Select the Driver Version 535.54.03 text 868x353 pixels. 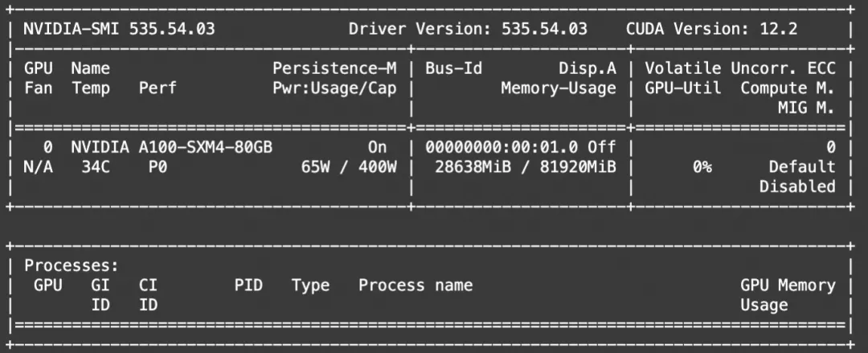[468, 29]
